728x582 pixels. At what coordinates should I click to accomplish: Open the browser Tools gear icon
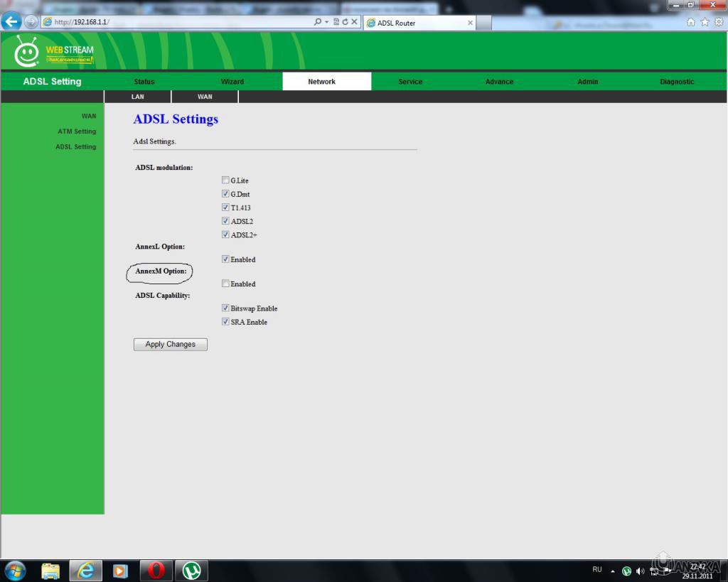coord(718,22)
